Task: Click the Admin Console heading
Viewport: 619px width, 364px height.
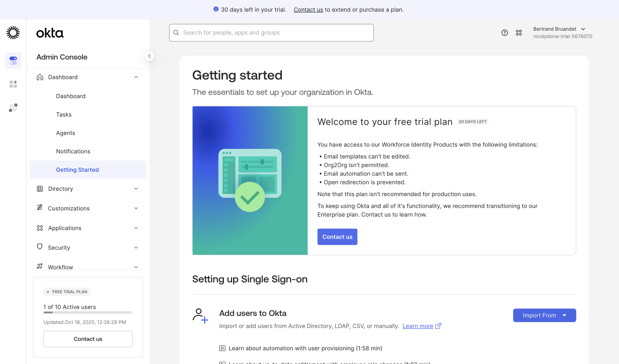Action: (x=62, y=57)
